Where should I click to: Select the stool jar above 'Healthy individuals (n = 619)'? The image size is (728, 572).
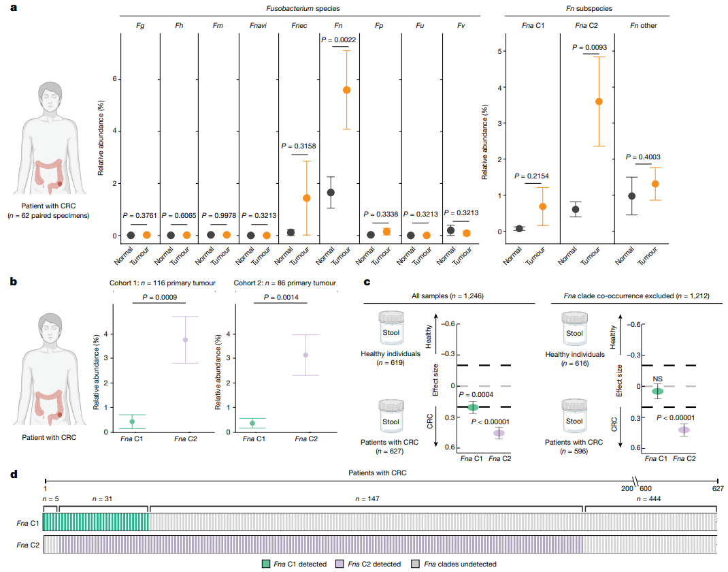pos(391,329)
